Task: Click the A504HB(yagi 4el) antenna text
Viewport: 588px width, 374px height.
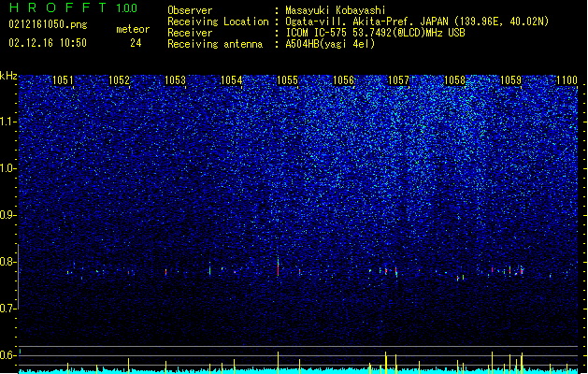Action: [x=330, y=44]
